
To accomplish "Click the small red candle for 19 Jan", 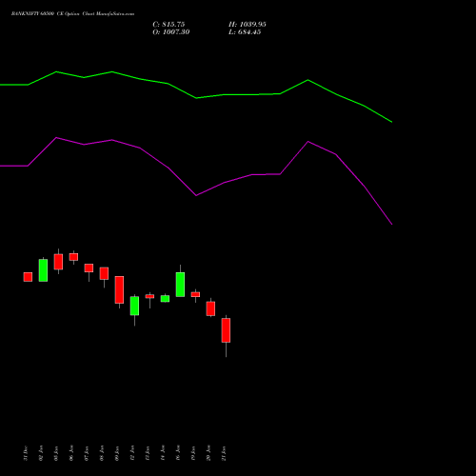I will tap(195, 294).
